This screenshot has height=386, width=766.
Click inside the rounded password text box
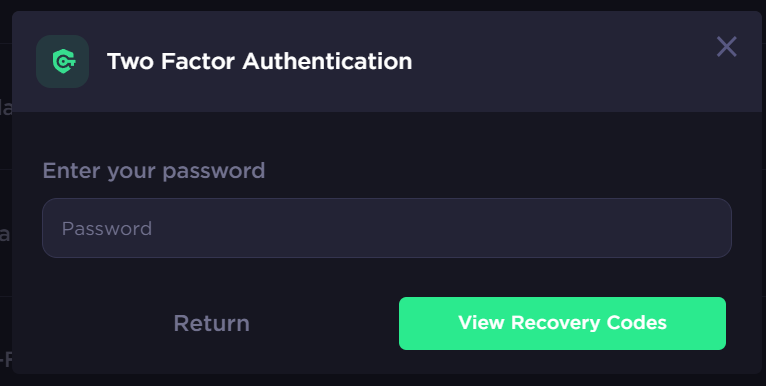click(x=386, y=228)
